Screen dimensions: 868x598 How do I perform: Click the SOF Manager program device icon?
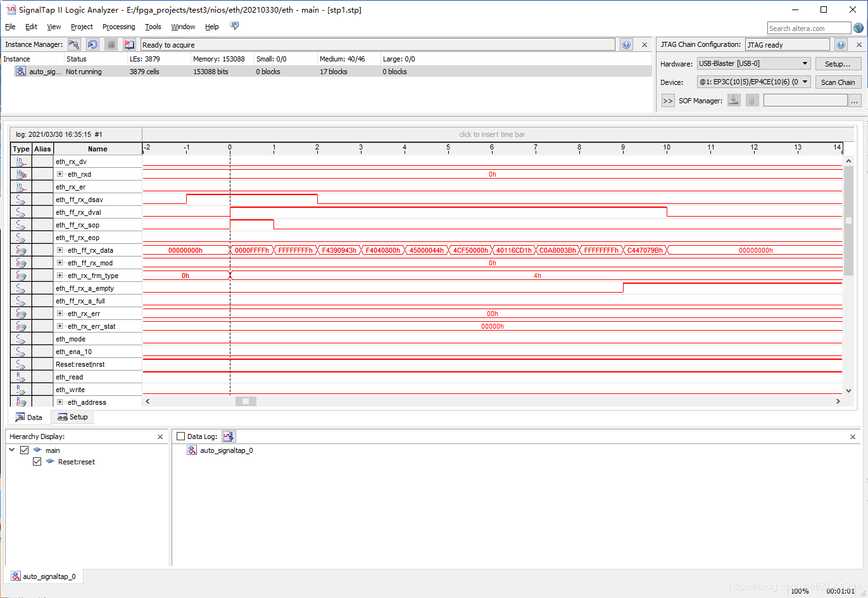click(734, 100)
